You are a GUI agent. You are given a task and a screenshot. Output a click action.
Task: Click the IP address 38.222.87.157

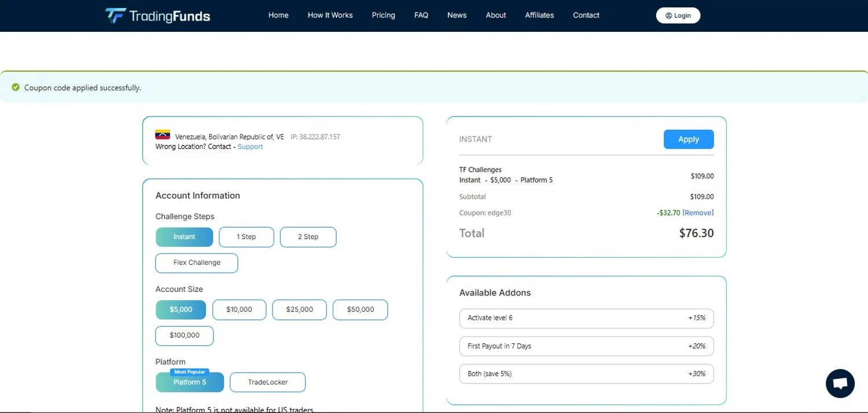coord(315,137)
